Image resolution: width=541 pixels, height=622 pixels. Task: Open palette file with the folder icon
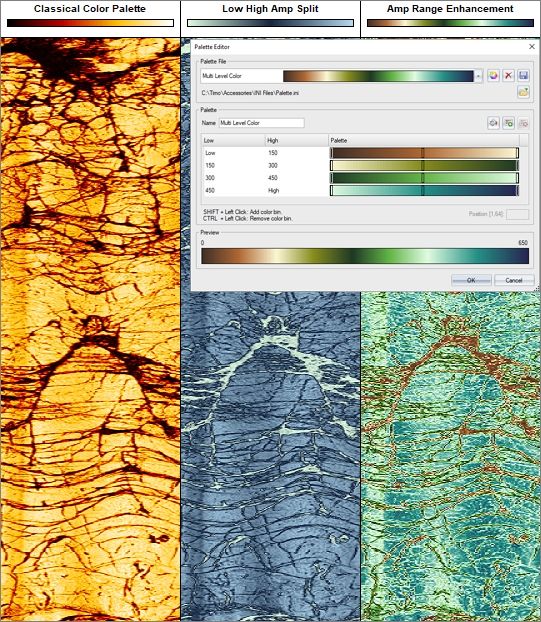pyautogui.click(x=523, y=92)
